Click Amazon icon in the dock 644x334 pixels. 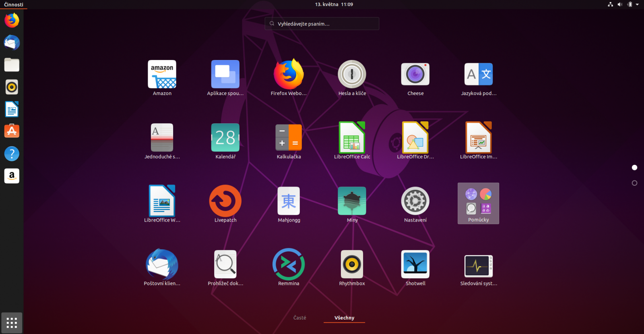tap(12, 176)
